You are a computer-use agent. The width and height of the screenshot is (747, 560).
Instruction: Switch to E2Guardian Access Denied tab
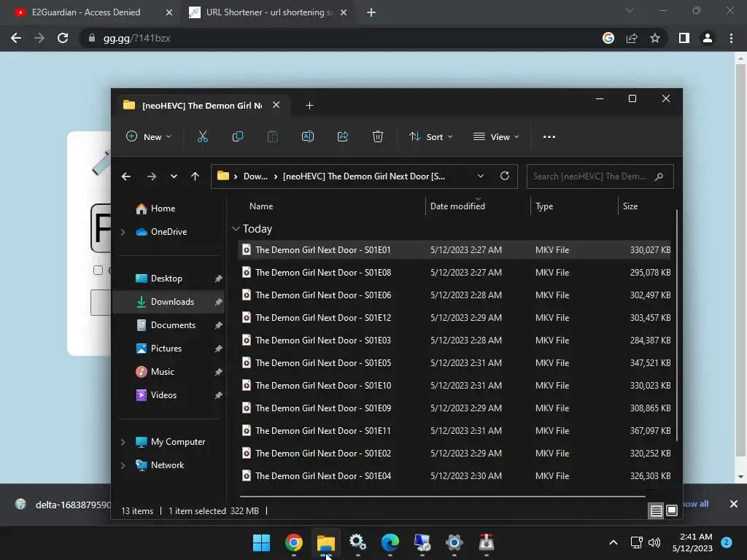click(86, 12)
